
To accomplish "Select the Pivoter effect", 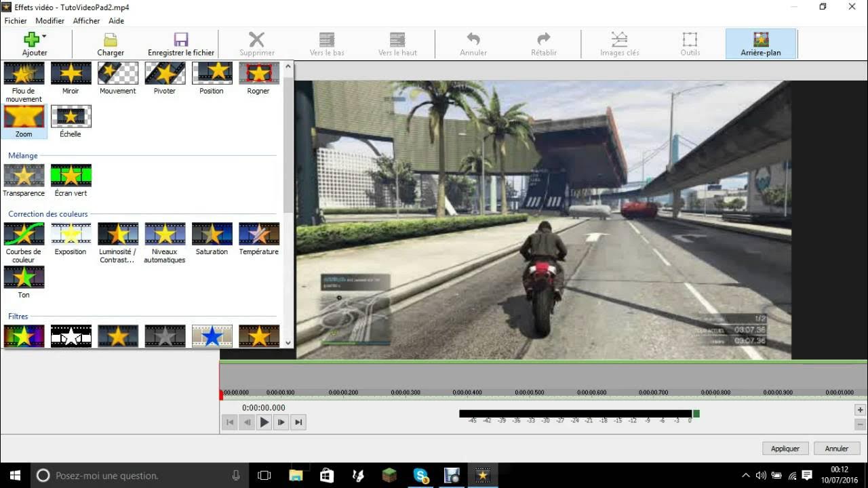I will pyautogui.click(x=165, y=79).
